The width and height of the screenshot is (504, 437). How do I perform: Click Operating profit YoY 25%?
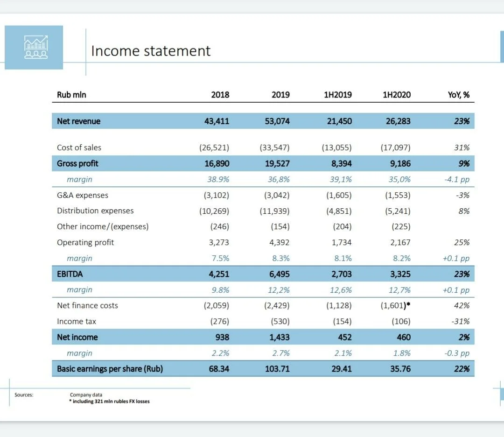(x=462, y=242)
